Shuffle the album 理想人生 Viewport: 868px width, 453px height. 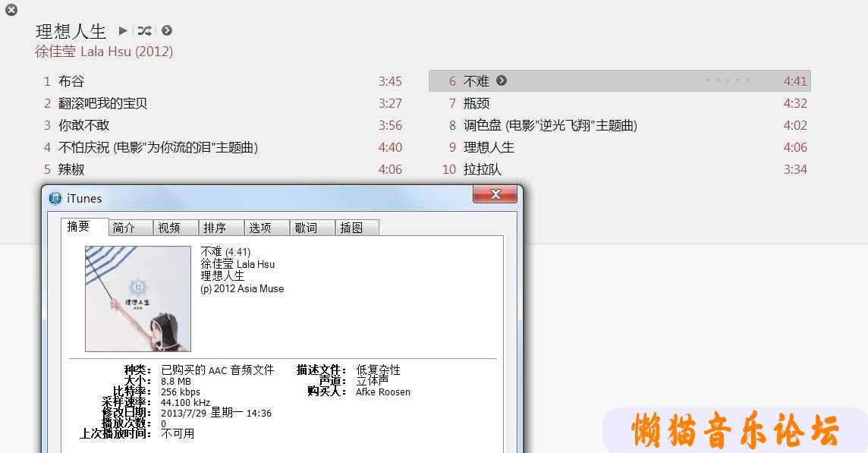[x=144, y=30]
